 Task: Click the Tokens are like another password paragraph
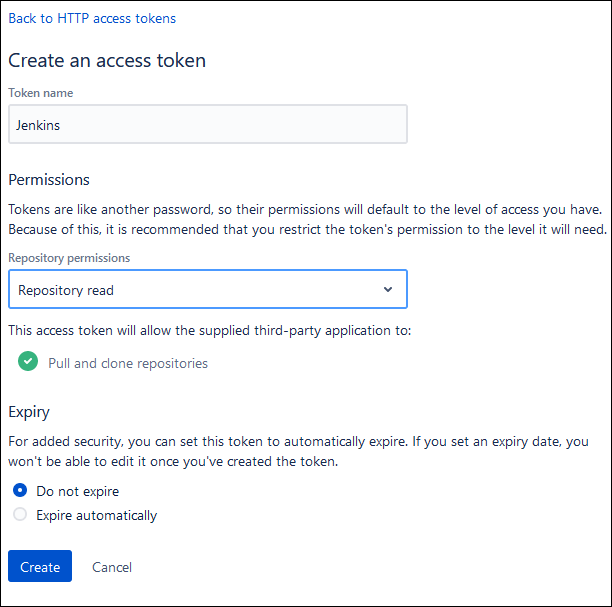[308, 219]
